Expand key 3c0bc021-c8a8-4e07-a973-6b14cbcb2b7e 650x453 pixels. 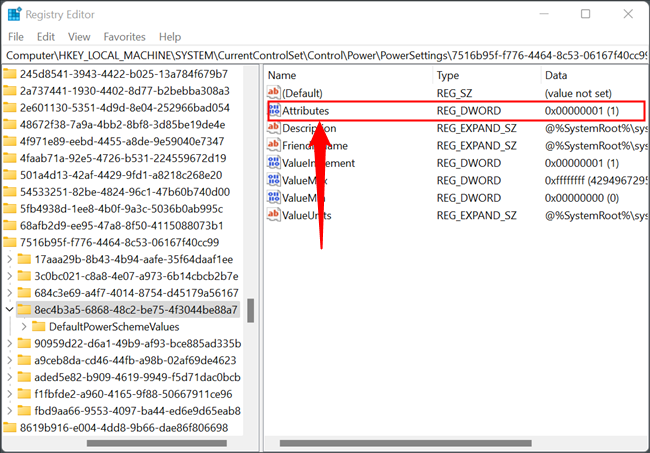click(10, 276)
